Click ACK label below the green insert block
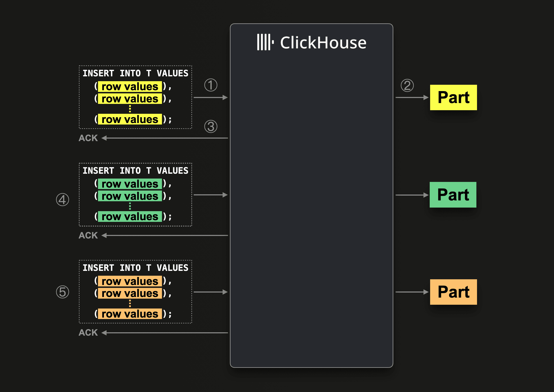Viewport: 554px width, 392px height. pyautogui.click(x=88, y=235)
